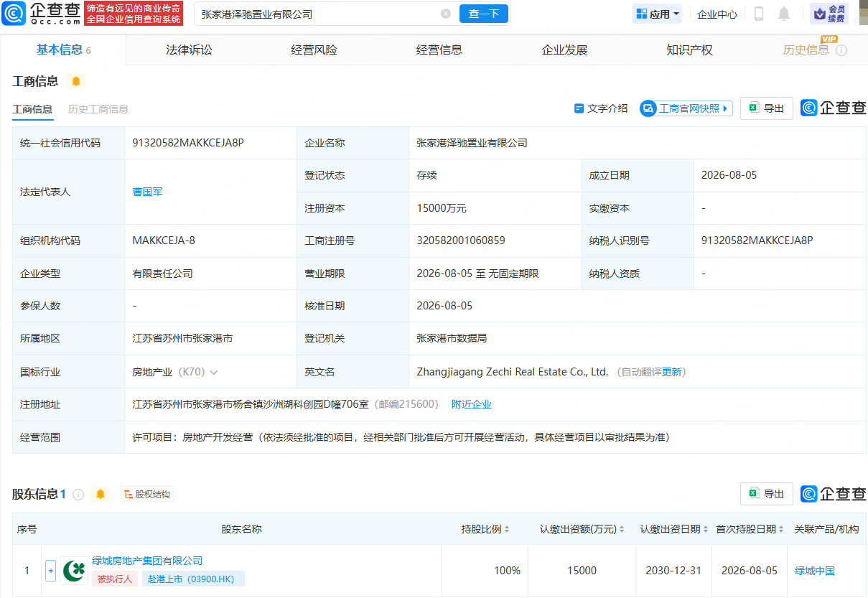Viewport: 868px width, 598px height.
Task: Open 附近企业 link
Action: [472, 404]
